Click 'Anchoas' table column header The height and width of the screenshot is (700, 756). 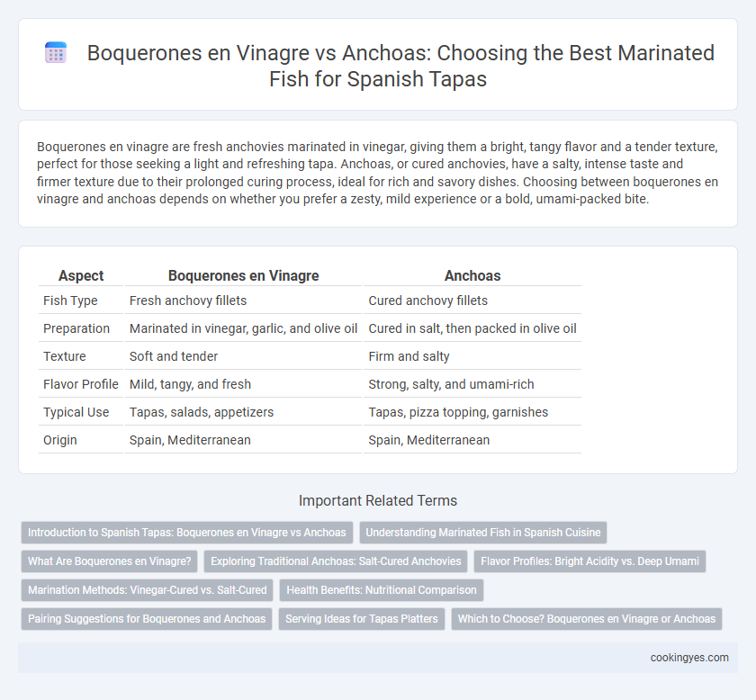tap(472, 275)
